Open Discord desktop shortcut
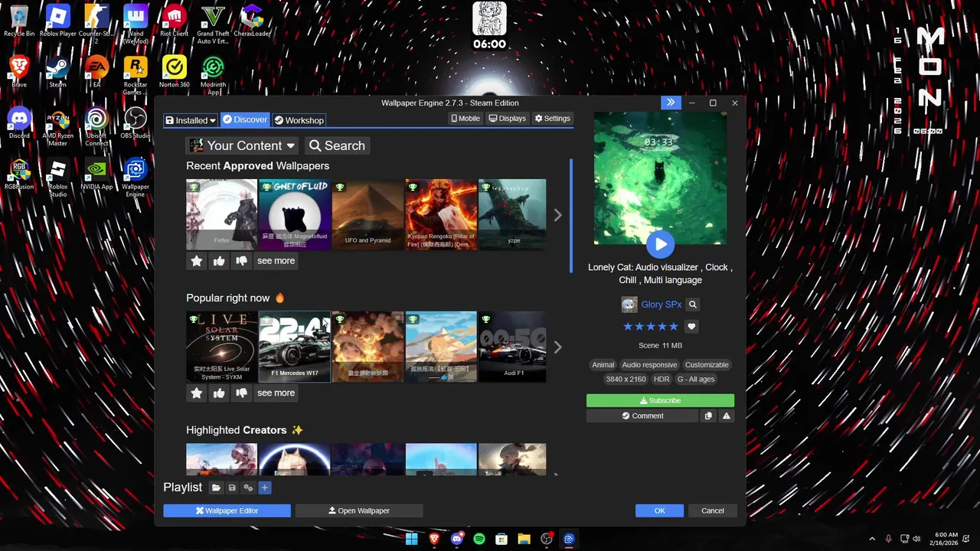 19,122
